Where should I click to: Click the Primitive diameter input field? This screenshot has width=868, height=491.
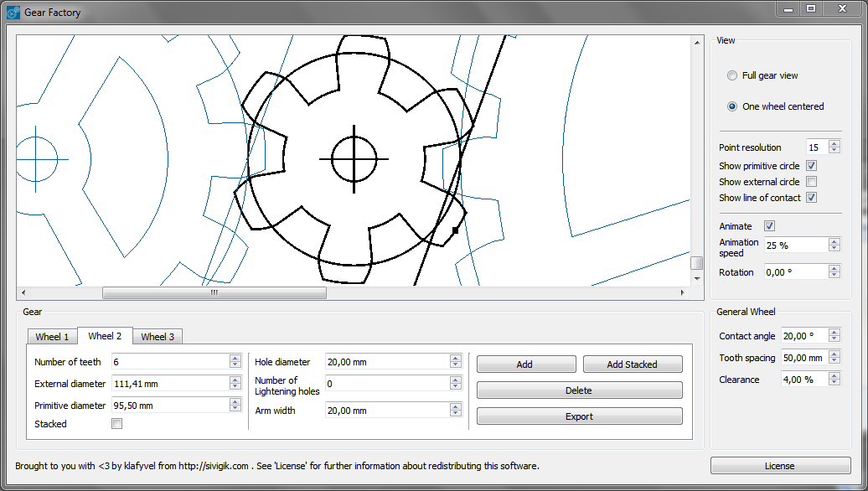pos(171,406)
